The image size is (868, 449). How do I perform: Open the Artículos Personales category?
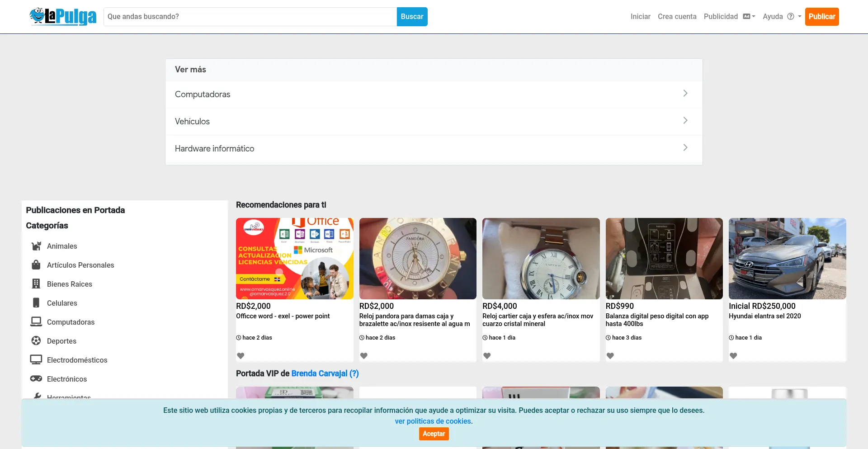(x=80, y=265)
